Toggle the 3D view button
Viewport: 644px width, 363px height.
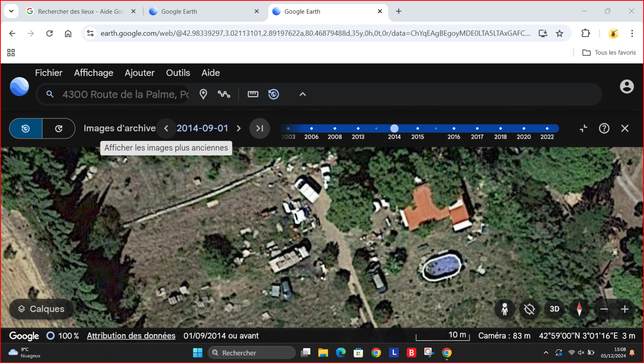(x=554, y=309)
